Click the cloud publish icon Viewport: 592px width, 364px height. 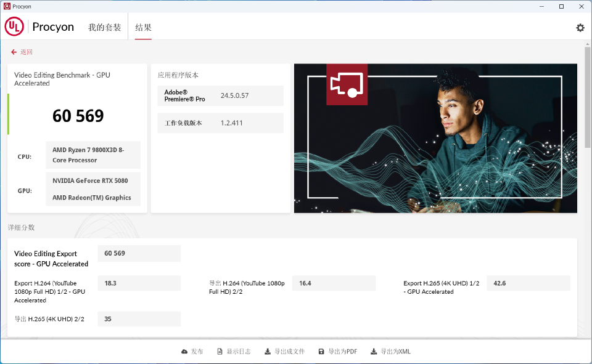tap(184, 352)
